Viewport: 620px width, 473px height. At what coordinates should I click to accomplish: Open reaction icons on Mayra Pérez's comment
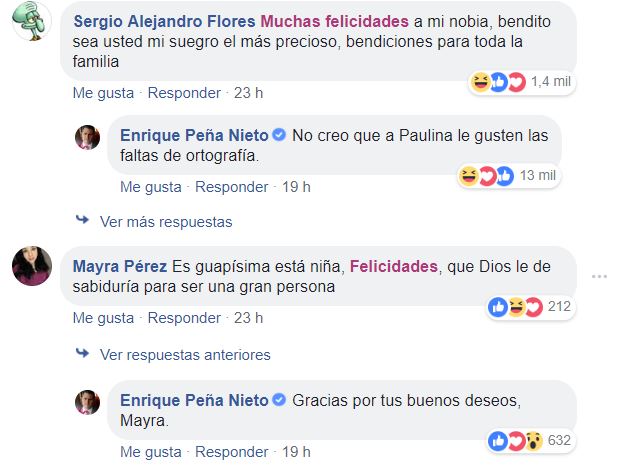pos(515,306)
